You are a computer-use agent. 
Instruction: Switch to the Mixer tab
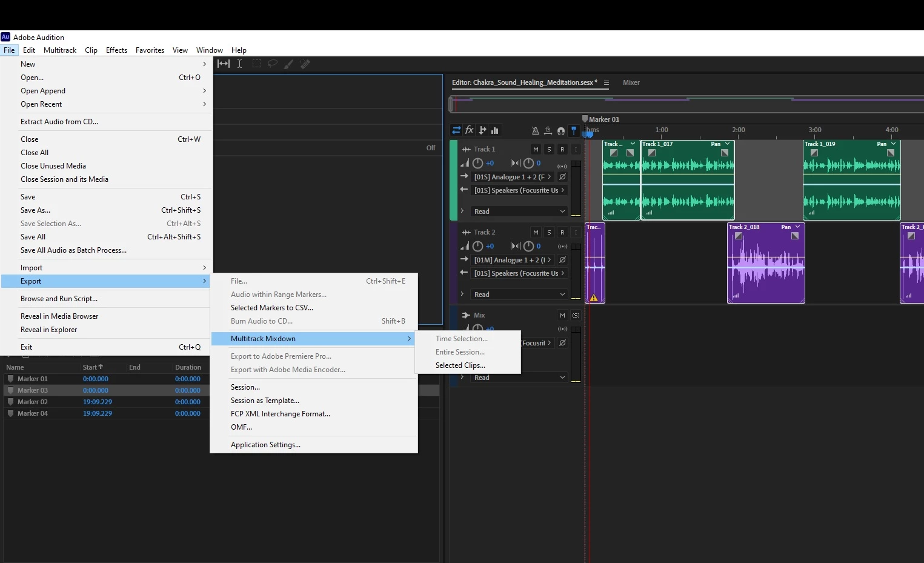coord(631,82)
